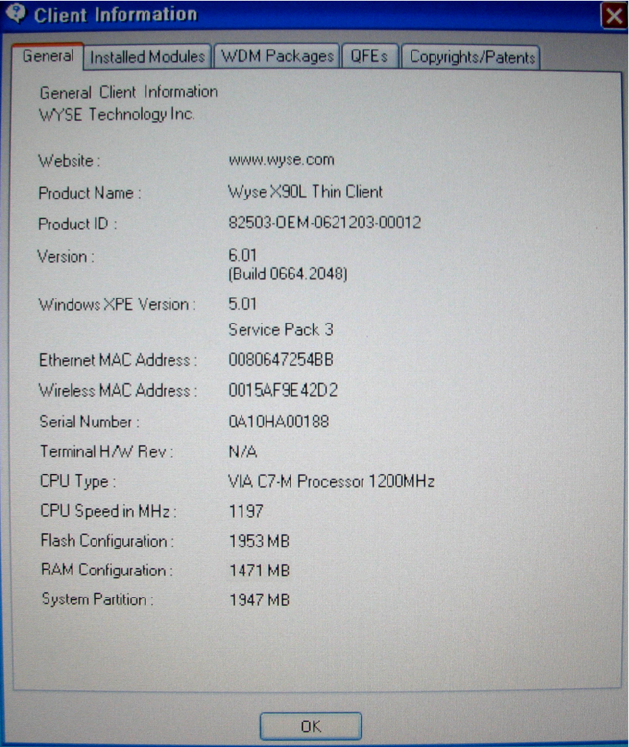Image resolution: width=629 pixels, height=747 pixels.
Task: Click the Windows XPE Version label
Action: pyautogui.click(x=117, y=304)
